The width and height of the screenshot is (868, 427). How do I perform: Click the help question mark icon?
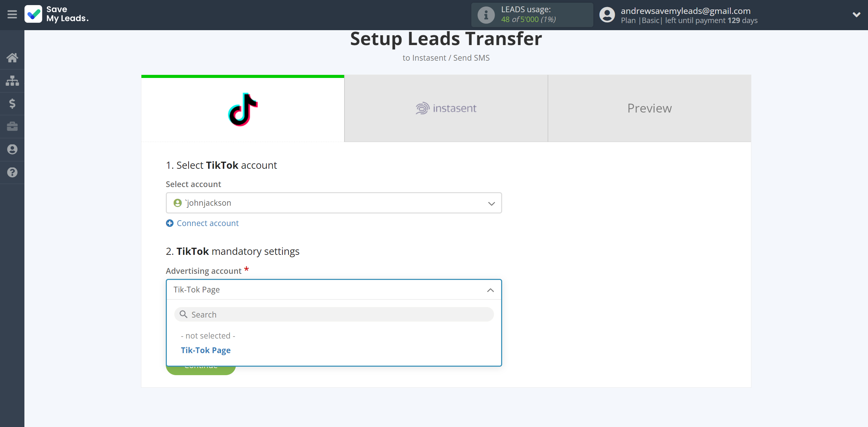point(12,172)
